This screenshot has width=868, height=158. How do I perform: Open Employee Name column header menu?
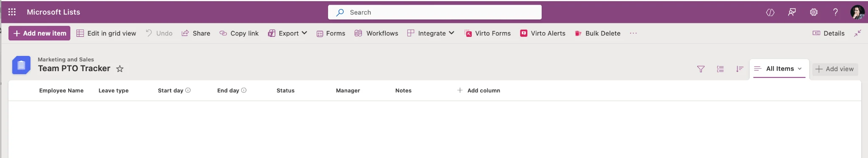pyautogui.click(x=61, y=90)
